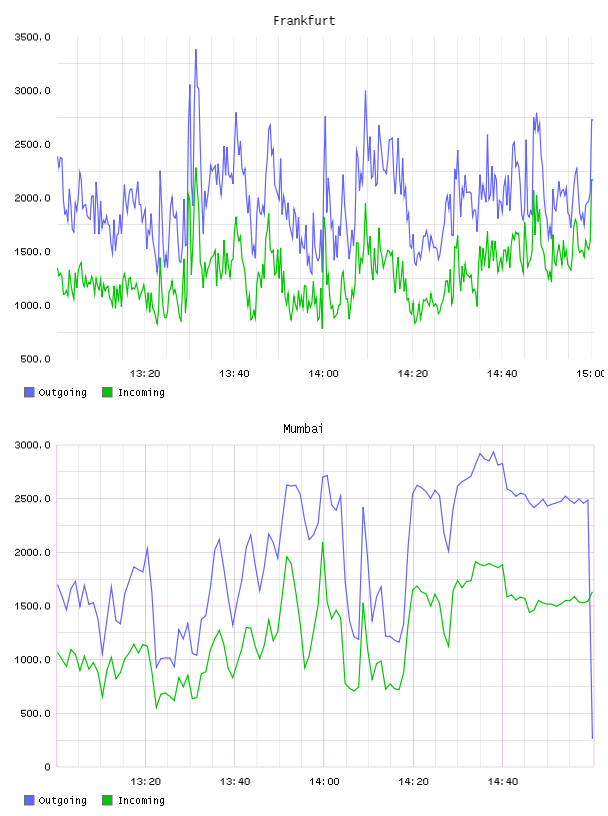Image resolution: width=608 pixels, height=816 pixels.
Task: Click the 14:40 time label on Mumbai
Action: pos(503,781)
